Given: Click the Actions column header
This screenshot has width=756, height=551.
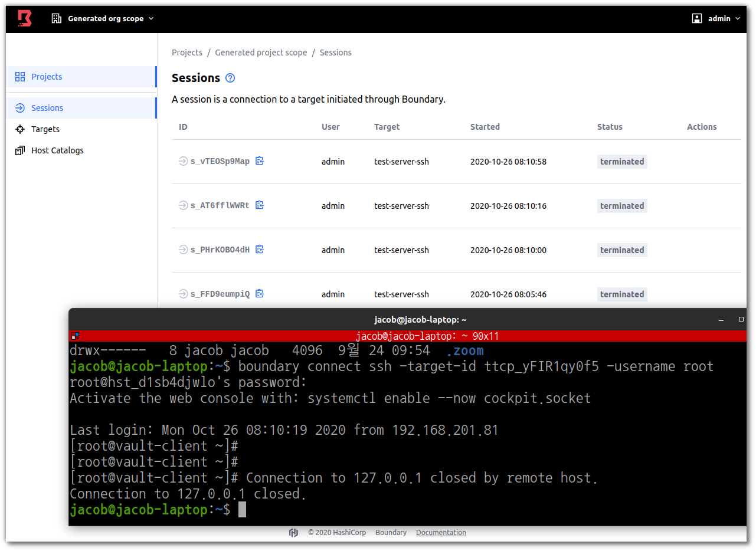Looking at the screenshot, I should point(702,127).
